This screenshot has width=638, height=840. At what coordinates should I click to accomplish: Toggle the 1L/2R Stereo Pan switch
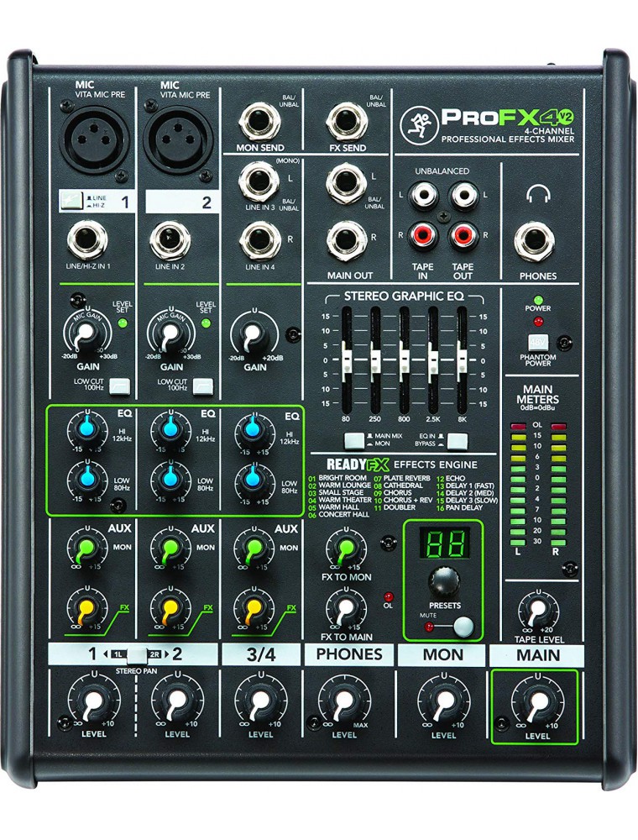(x=137, y=654)
